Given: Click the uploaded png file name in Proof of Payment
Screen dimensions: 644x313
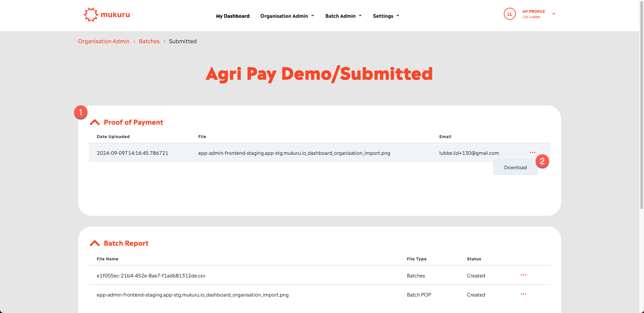Looking at the screenshot, I should (x=294, y=153).
